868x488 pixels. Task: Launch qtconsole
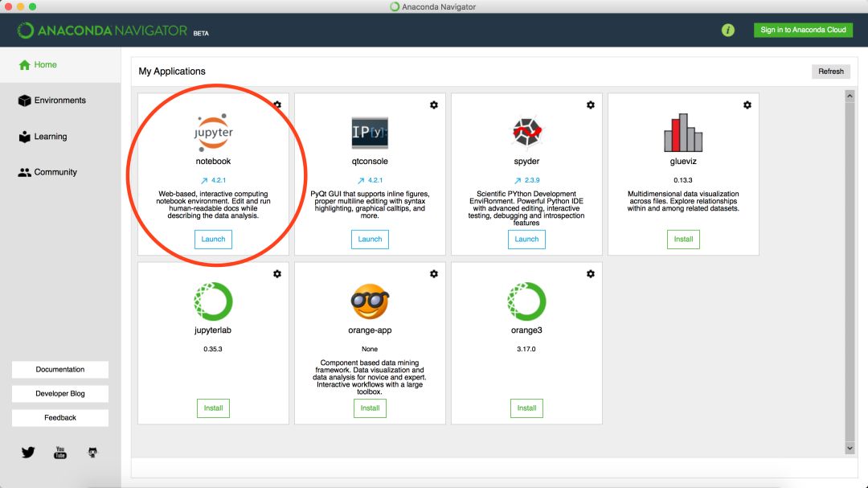pos(370,240)
